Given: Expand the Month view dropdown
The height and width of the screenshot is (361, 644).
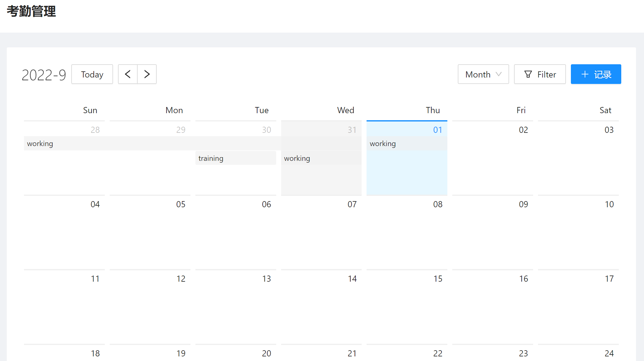Looking at the screenshot, I should 483,74.
